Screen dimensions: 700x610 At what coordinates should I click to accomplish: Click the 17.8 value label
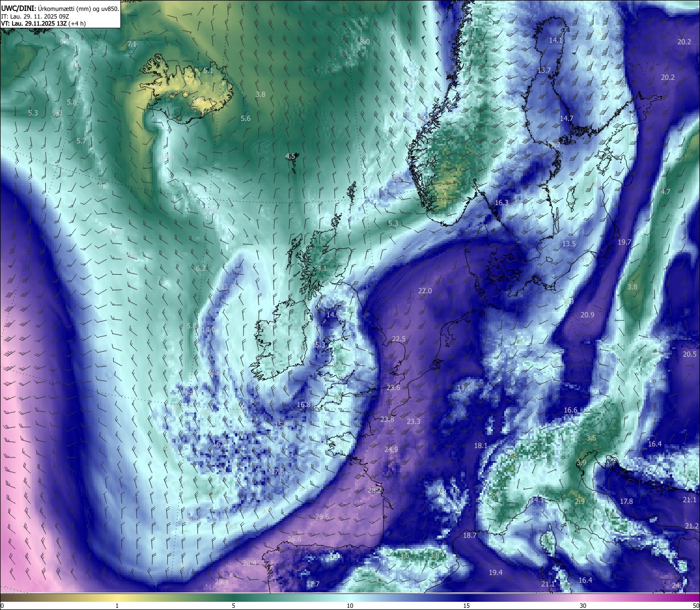pyautogui.click(x=626, y=502)
